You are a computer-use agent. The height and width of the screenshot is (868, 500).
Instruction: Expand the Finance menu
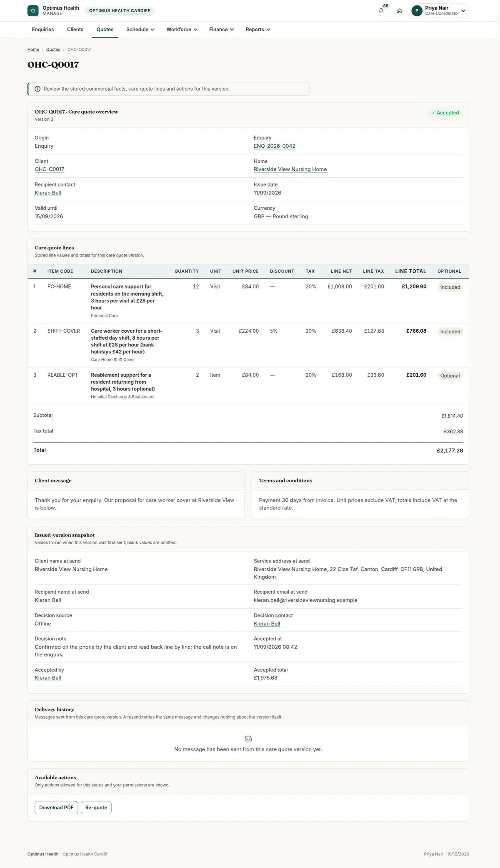click(222, 30)
